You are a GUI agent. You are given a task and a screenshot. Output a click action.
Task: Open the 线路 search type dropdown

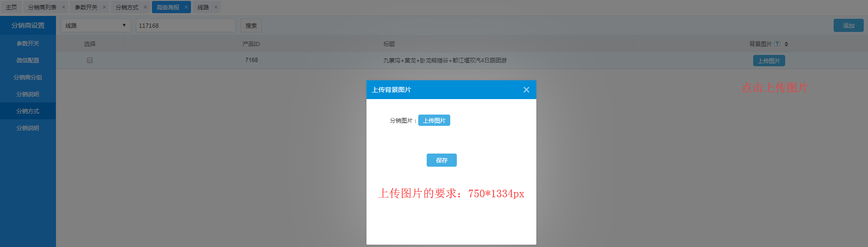tap(96, 25)
